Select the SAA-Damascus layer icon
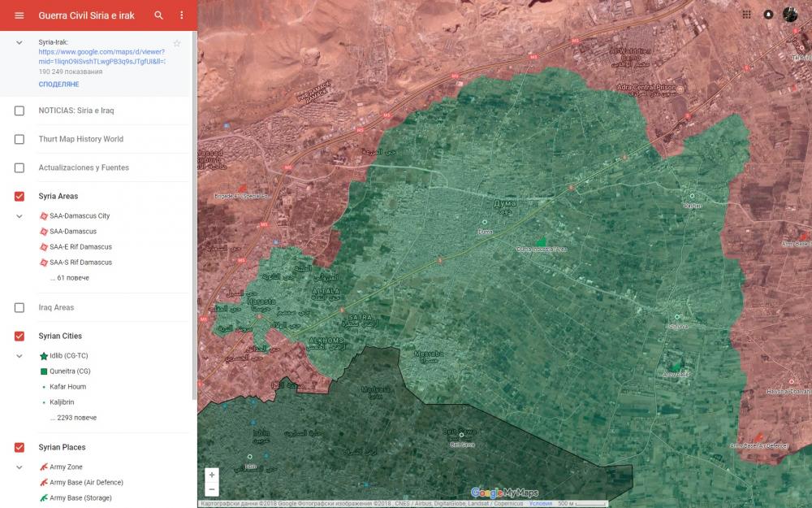The width and height of the screenshot is (812, 508). (x=44, y=231)
